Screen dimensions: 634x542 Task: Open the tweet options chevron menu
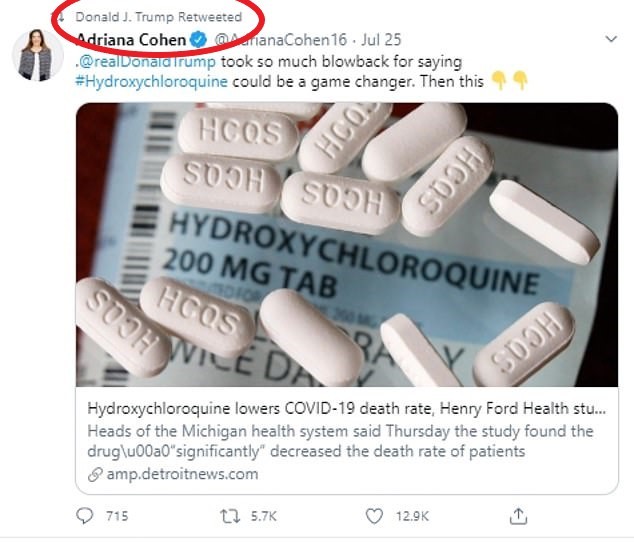(612, 40)
